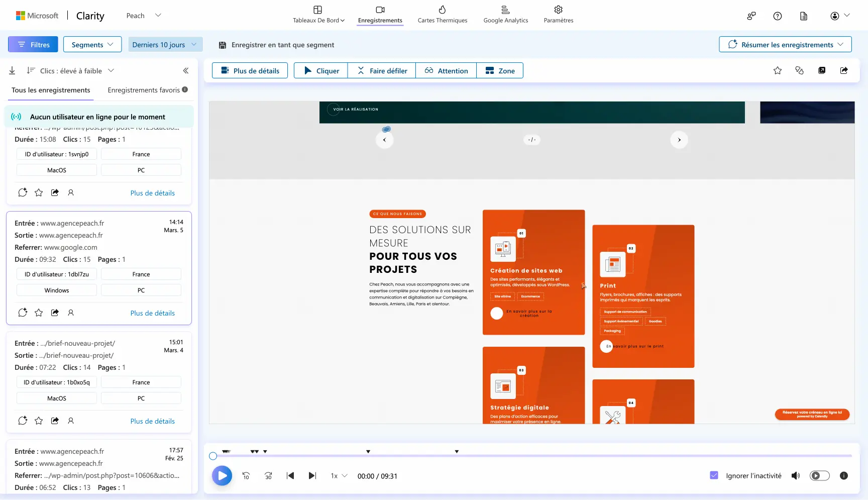This screenshot has height=500, width=868.
Task: Open Paramètres tab
Action: [558, 15]
